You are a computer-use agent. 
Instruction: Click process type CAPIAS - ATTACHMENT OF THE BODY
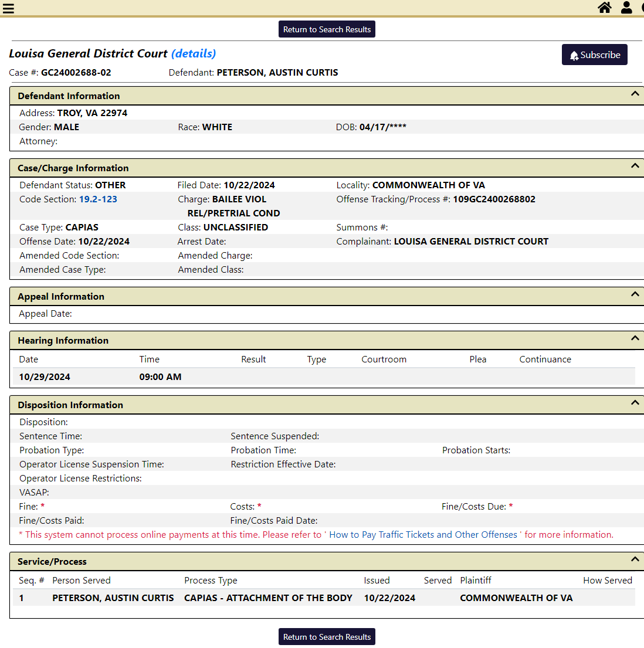pos(268,598)
